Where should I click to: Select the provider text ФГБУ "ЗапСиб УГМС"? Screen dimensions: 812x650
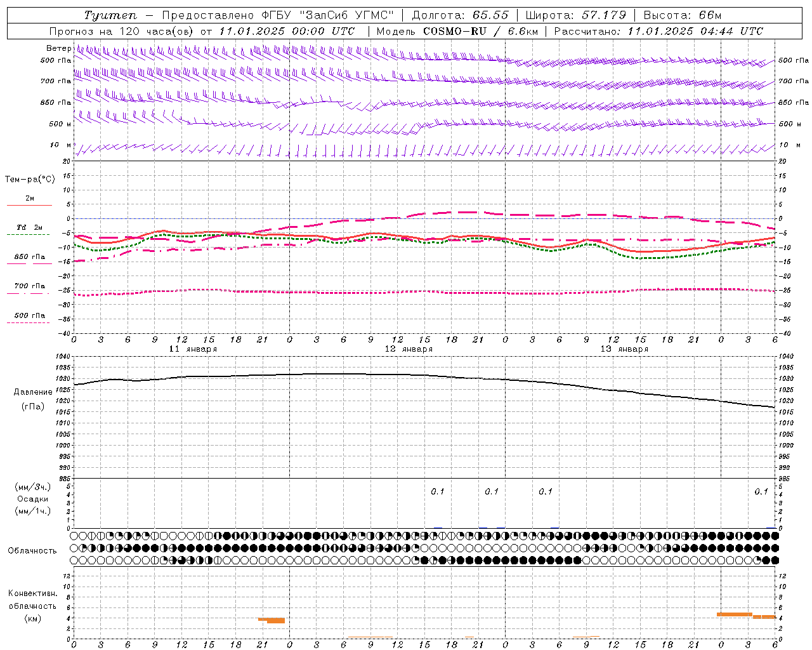pos(328,15)
